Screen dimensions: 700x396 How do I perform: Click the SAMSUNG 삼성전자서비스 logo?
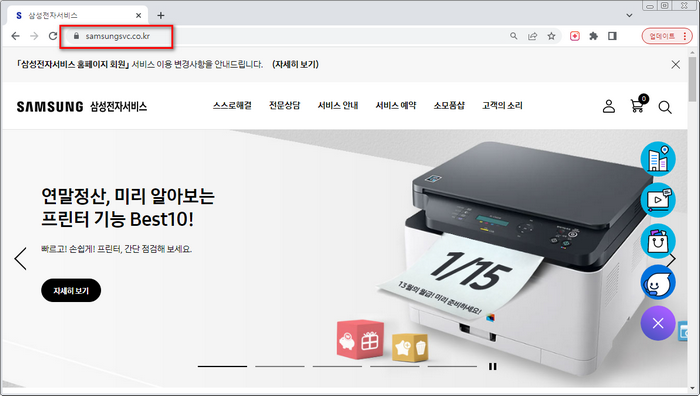pyautogui.click(x=82, y=107)
